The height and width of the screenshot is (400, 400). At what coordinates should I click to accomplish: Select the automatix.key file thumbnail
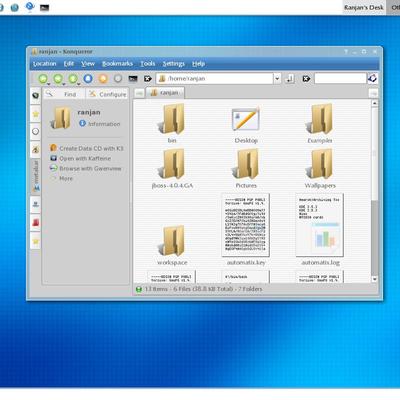[246, 225]
